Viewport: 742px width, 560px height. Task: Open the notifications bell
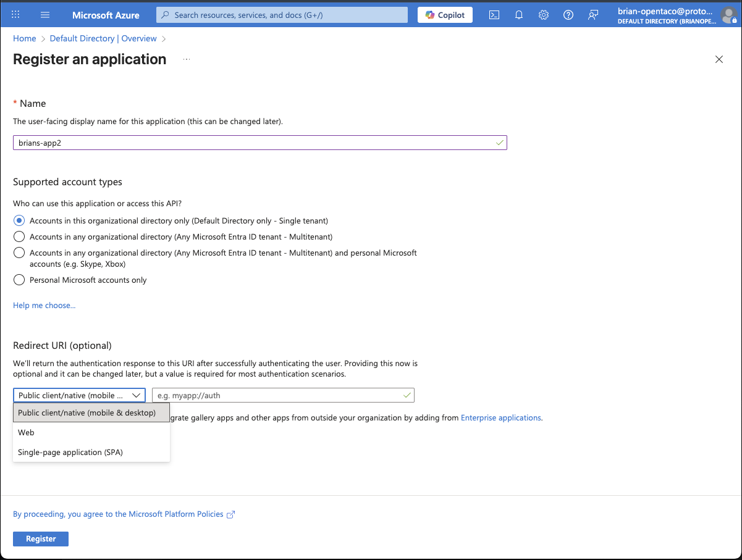(518, 14)
